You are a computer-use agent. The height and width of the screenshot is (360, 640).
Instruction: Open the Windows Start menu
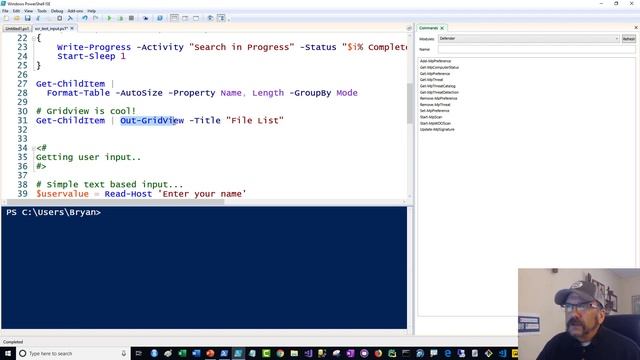click(7, 353)
